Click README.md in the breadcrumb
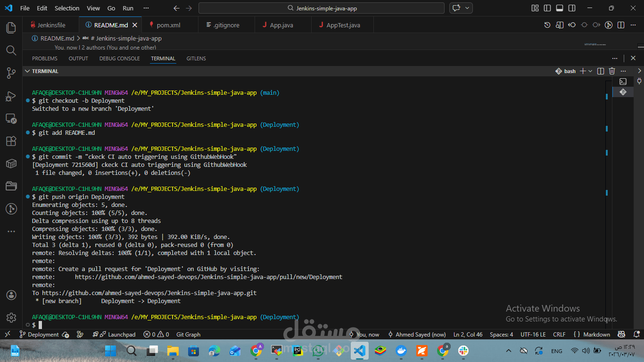 pyautogui.click(x=57, y=38)
